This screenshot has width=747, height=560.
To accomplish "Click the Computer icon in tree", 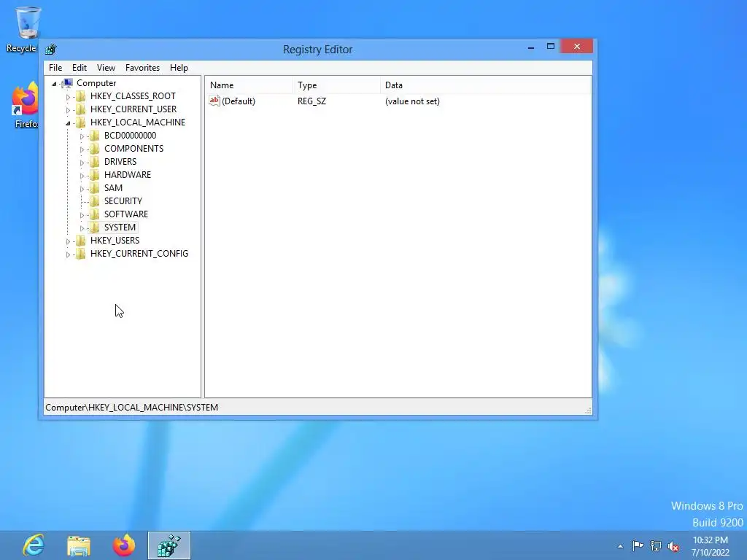I will (x=68, y=83).
